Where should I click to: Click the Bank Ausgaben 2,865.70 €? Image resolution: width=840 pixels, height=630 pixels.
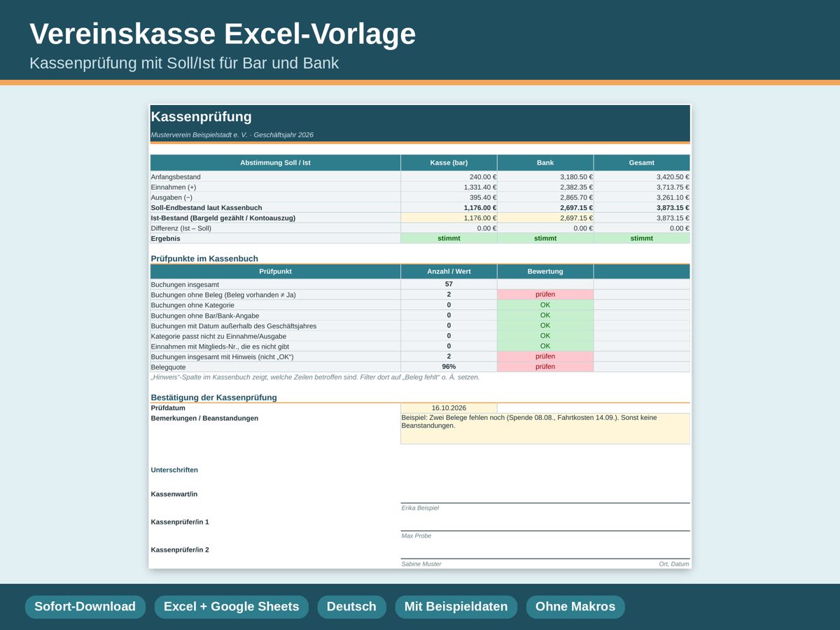pyautogui.click(x=576, y=197)
